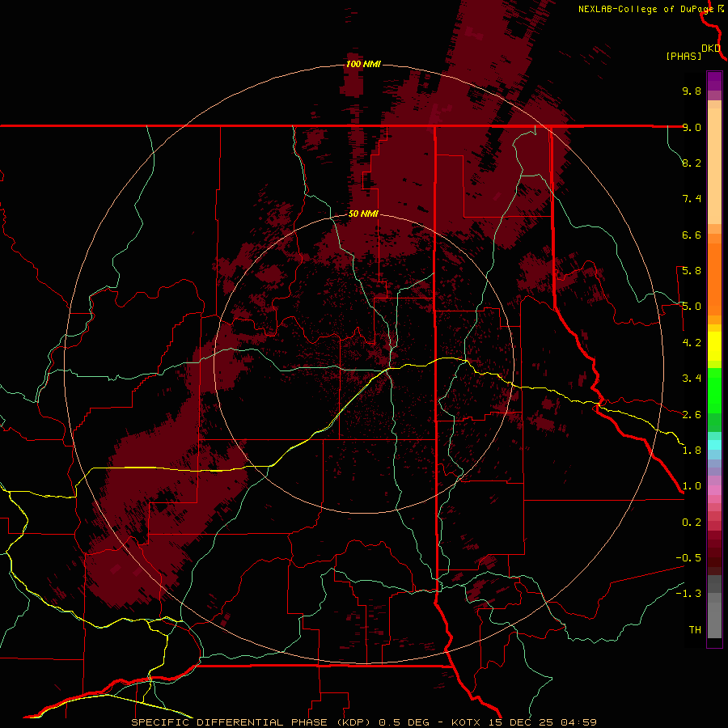
Task: Click the -1.3 scale value
Action: click(x=688, y=594)
